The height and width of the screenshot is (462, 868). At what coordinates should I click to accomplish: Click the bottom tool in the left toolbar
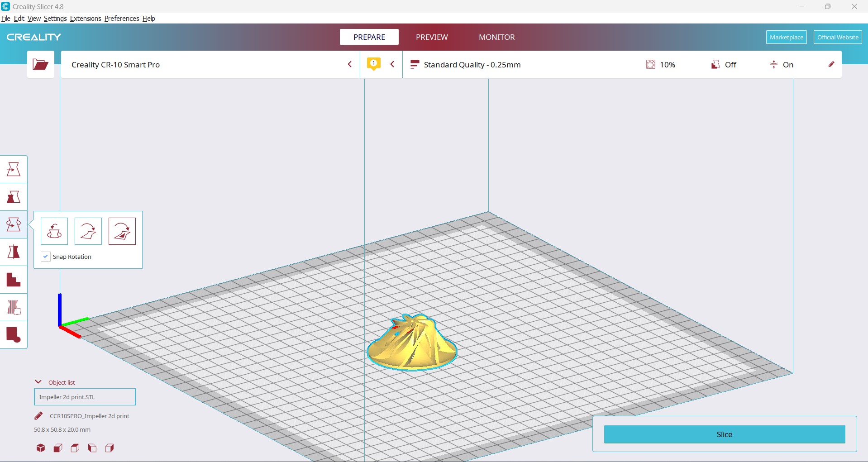point(14,335)
